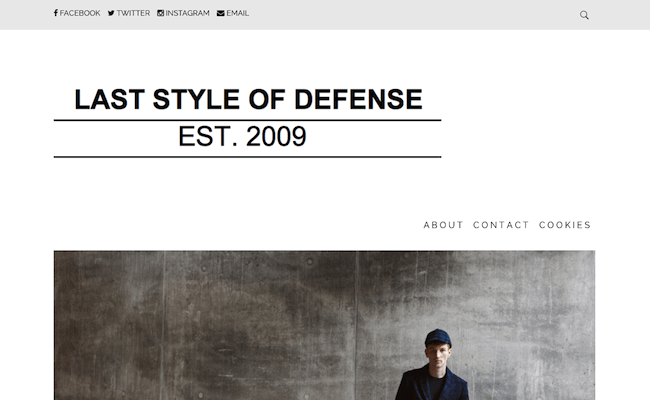Click the Instagram camera icon
650x400 pixels.
pyautogui.click(x=160, y=14)
